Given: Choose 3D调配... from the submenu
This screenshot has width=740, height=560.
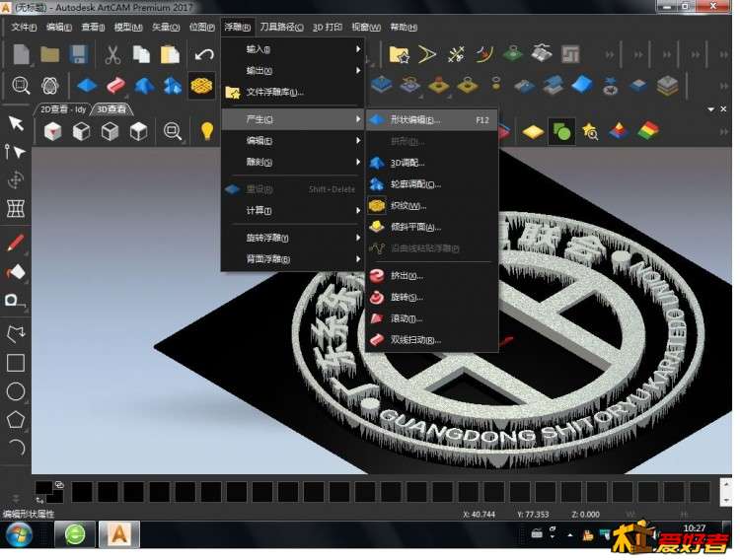Looking at the screenshot, I should click(x=432, y=163).
